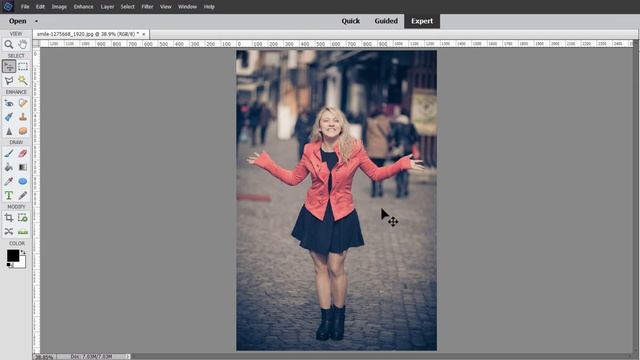The width and height of the screenshot is (640, 360).
Task: Select the Zoom tool
Action: [9, 44]
